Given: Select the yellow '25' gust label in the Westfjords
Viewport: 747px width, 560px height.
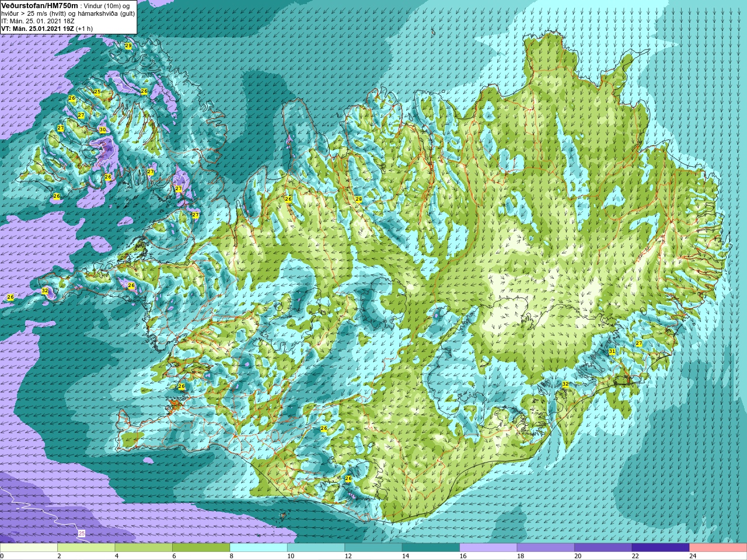Looking at the screenshot, I should tap(97, 92).
